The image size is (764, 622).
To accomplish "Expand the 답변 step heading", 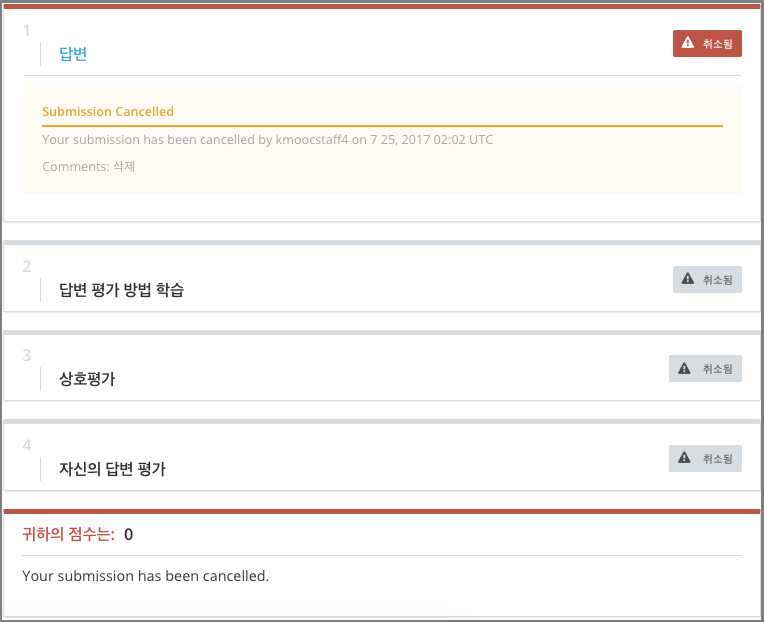I will pyautogui.click(x=73, y=54).
